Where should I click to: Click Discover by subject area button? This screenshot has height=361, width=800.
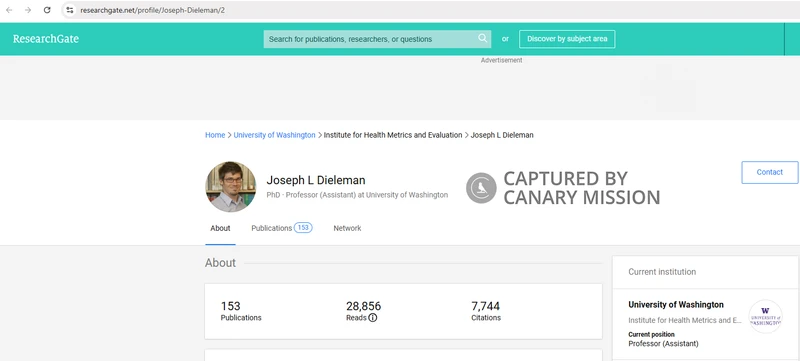click(x=567, y=39)
